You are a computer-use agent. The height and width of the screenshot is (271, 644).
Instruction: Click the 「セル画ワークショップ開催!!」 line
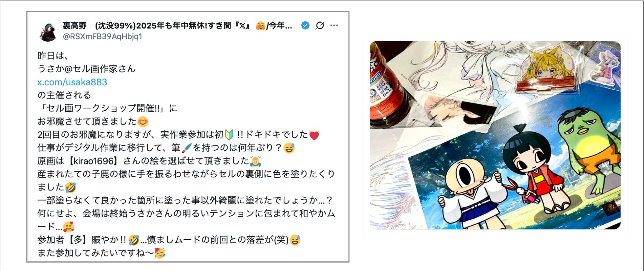[107, 108]
